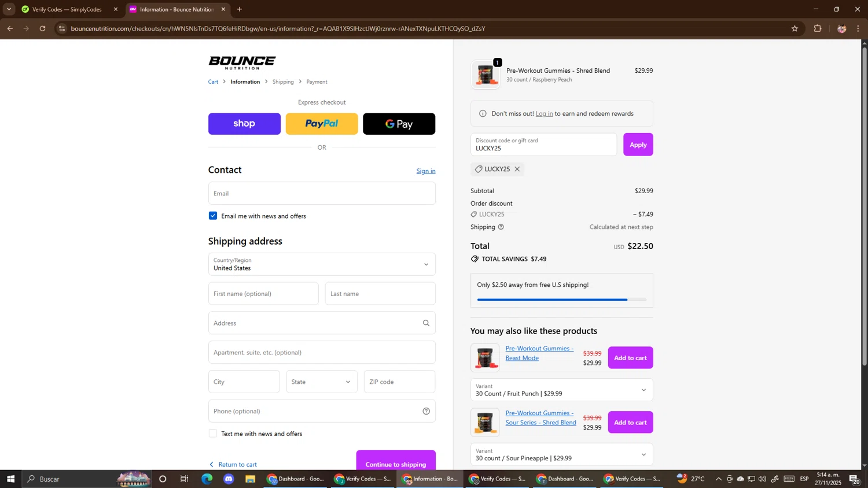Pay with Shop Pay express checkout
868x488 pixels.
click(x=244, y=124)
